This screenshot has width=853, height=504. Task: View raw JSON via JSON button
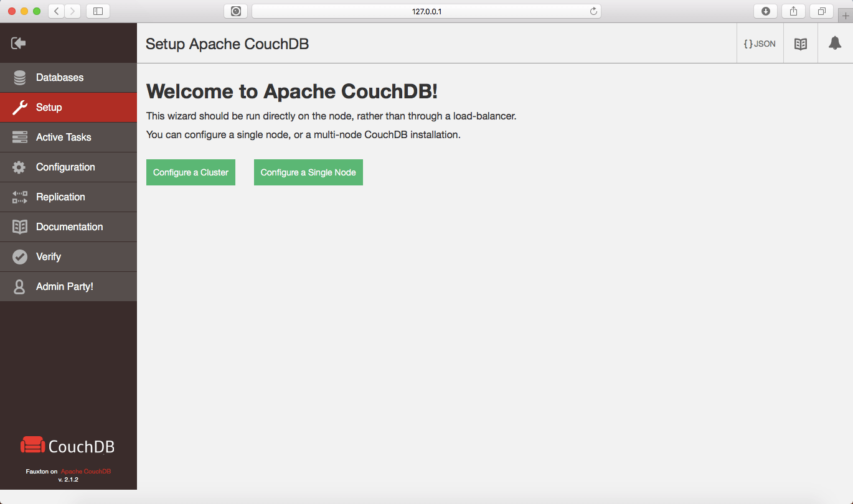point(760,44)
